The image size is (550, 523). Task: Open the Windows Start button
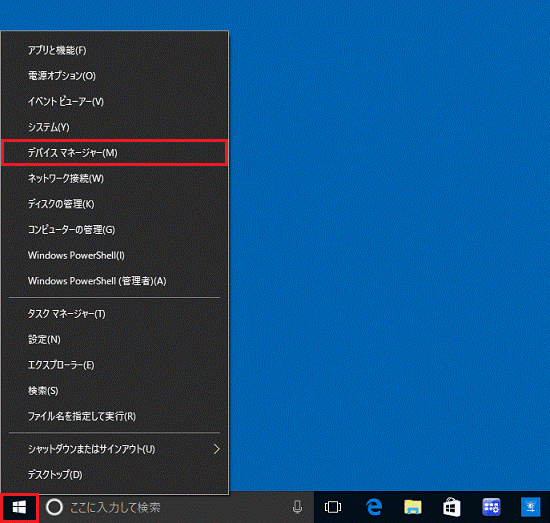19,507
